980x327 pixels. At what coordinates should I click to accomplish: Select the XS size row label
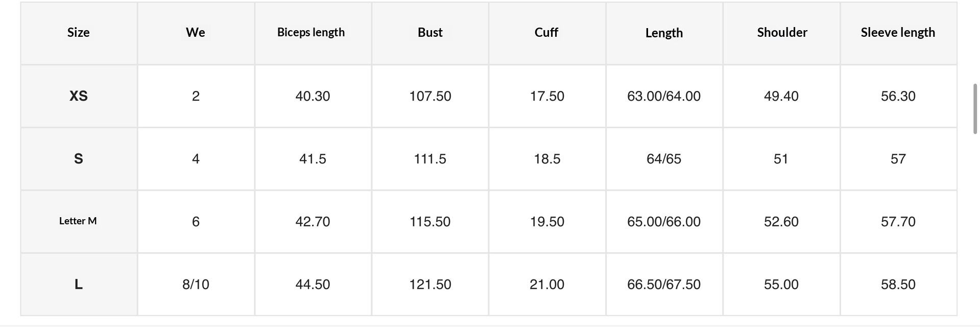click(79, 96)
